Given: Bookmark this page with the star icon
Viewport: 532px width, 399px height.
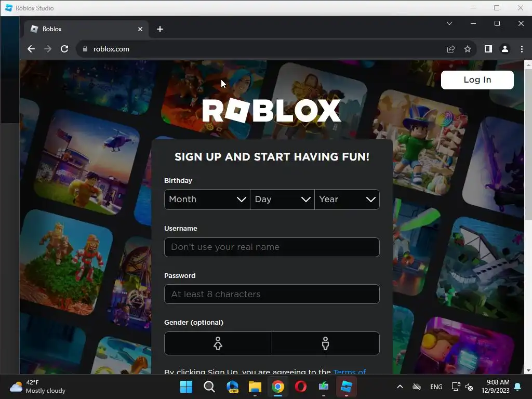Looking at the screenshot, I should point(468,49).
